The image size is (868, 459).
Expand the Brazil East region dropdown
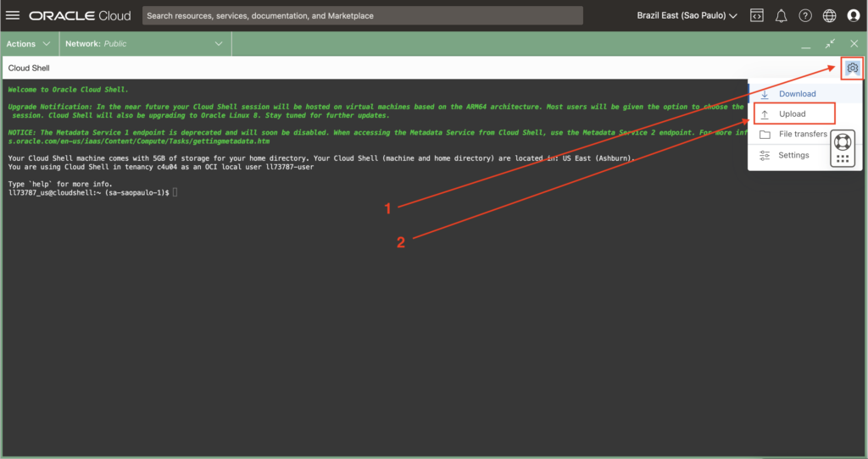coord(687,15)
